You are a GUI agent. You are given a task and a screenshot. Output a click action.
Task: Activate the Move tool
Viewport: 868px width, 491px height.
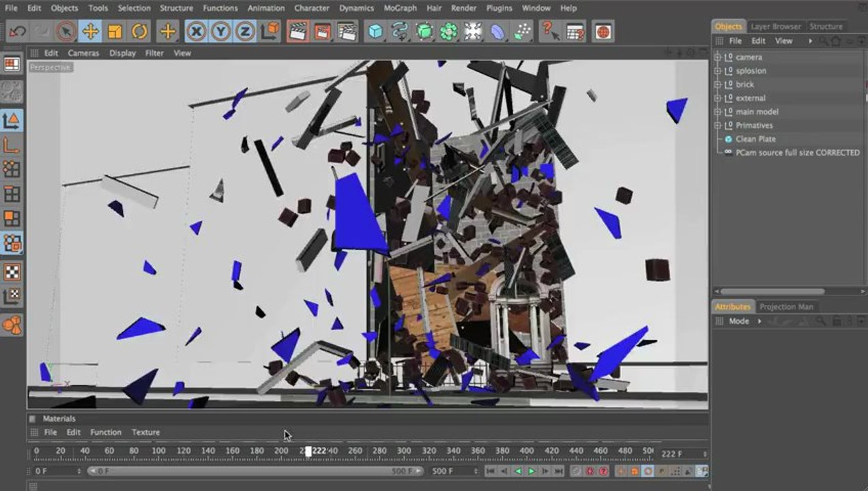coord(90,31)
